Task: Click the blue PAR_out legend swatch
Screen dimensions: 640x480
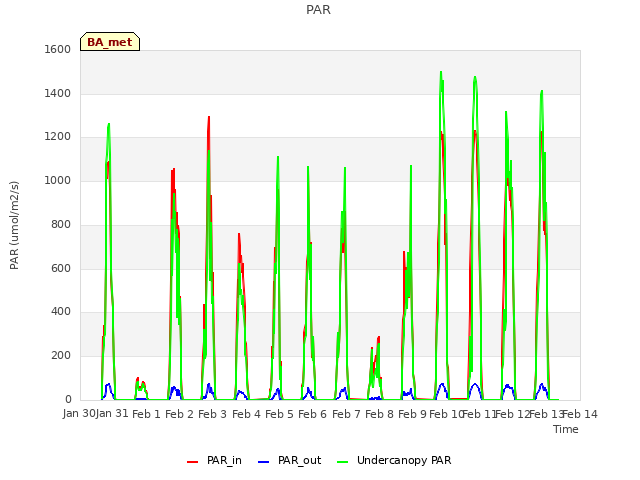Action: [264, 462]
